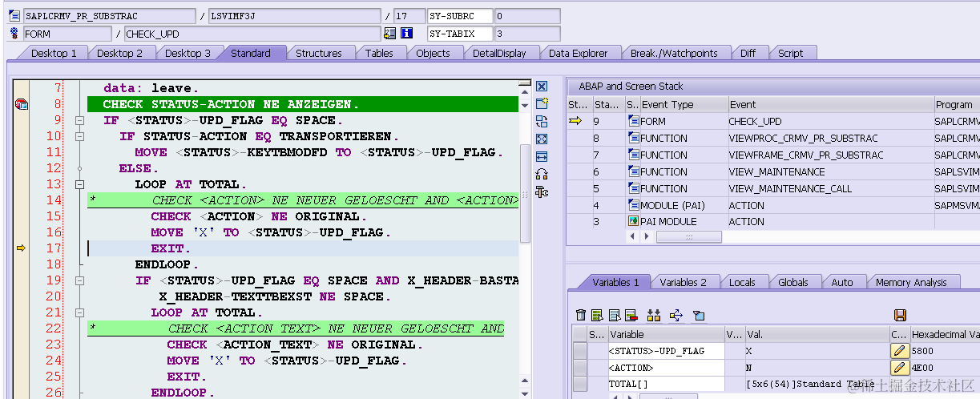Click the SY-TABIX field in the header
The height and width of the screenshot is (399, 980).
pos(459,34)
